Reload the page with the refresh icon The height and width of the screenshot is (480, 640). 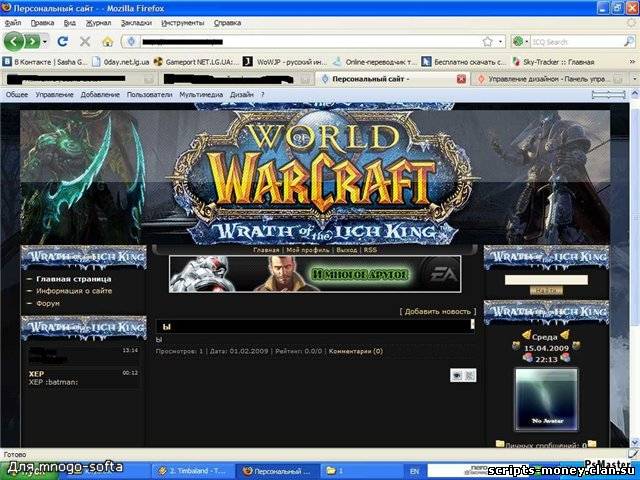pos(63,41)
